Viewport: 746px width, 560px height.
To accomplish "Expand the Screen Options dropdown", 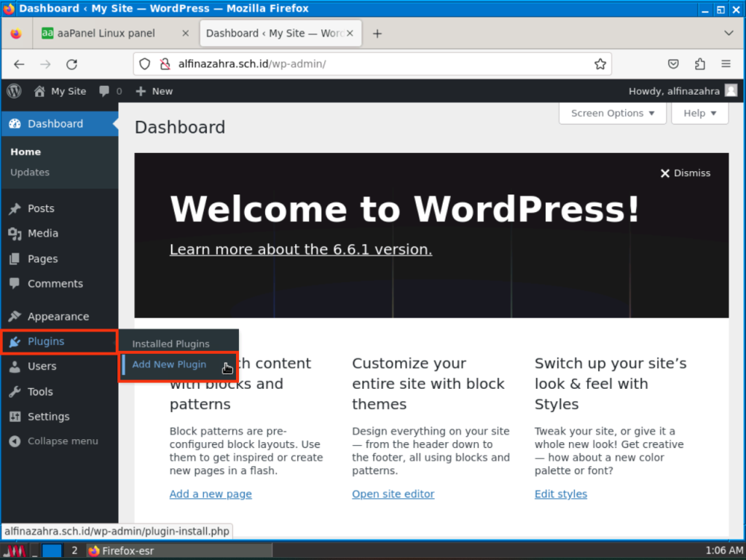I will 612,113.
